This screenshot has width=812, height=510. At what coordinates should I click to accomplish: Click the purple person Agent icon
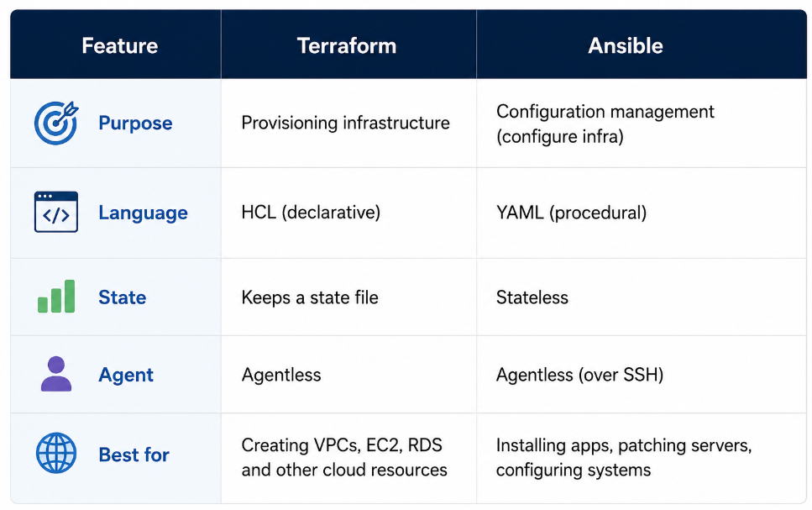(56, 374)
